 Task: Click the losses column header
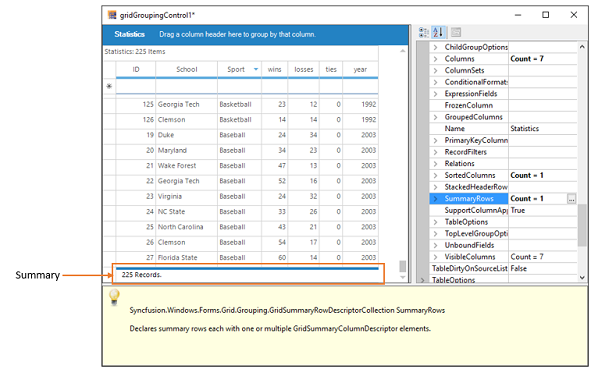303,69
